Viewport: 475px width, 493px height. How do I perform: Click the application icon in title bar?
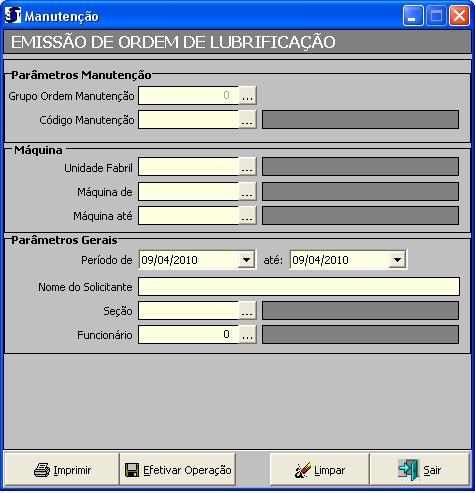pos(13,15)
